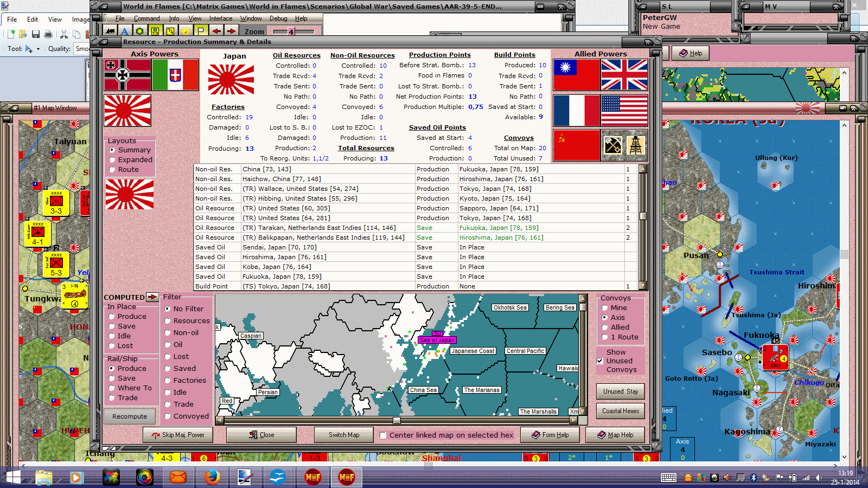Viewport: 868px width, 488px height.
Task: Click the Switch Map button
Action: 344,435
